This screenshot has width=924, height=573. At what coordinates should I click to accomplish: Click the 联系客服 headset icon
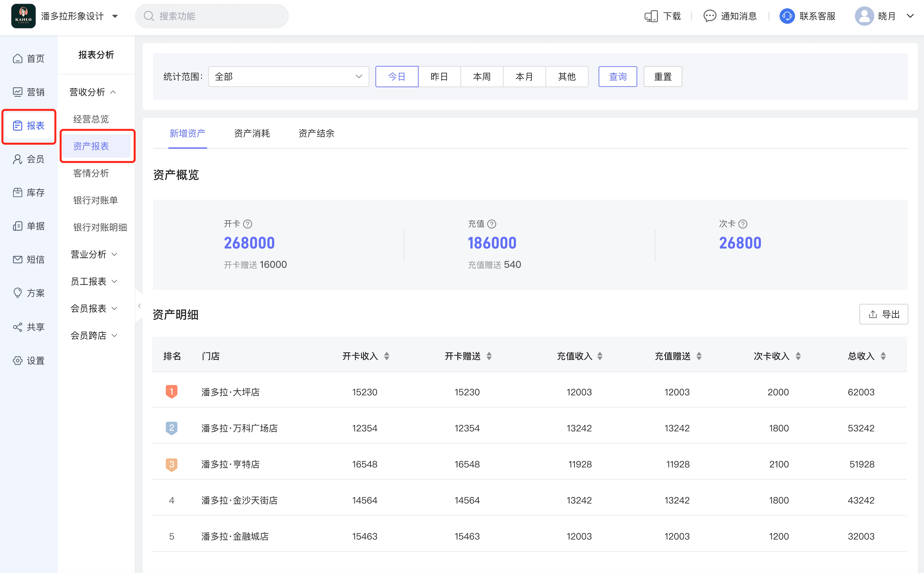(787, 16)
